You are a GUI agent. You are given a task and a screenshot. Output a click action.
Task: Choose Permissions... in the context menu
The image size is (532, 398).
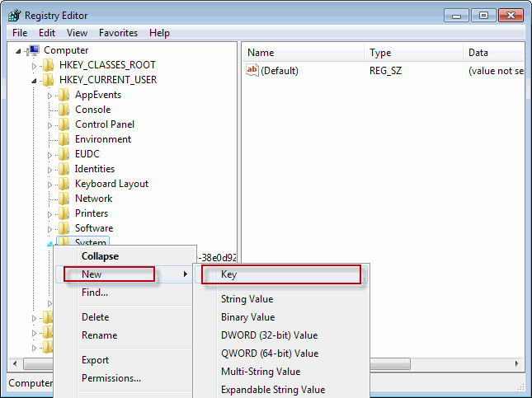(x=124, y=377)
